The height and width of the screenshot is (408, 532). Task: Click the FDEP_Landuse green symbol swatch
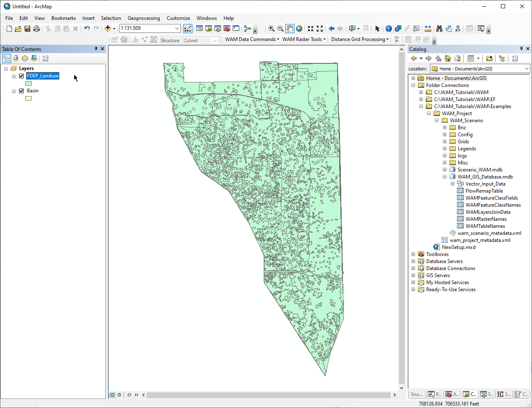tap(28, 83)
